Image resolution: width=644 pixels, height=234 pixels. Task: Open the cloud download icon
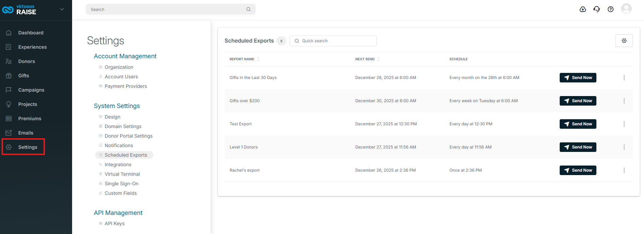point(583,9)
